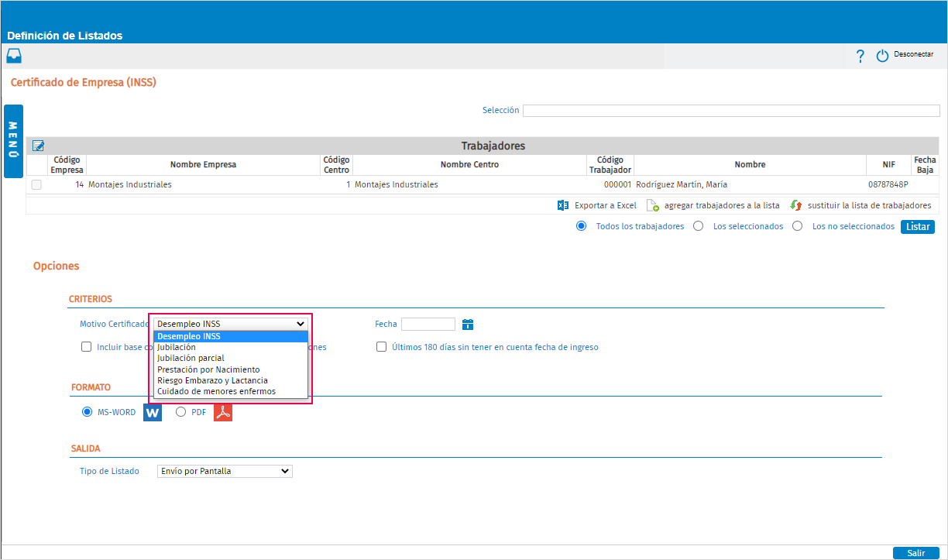Tick the Montajes Industriales row checkbox

36,185
